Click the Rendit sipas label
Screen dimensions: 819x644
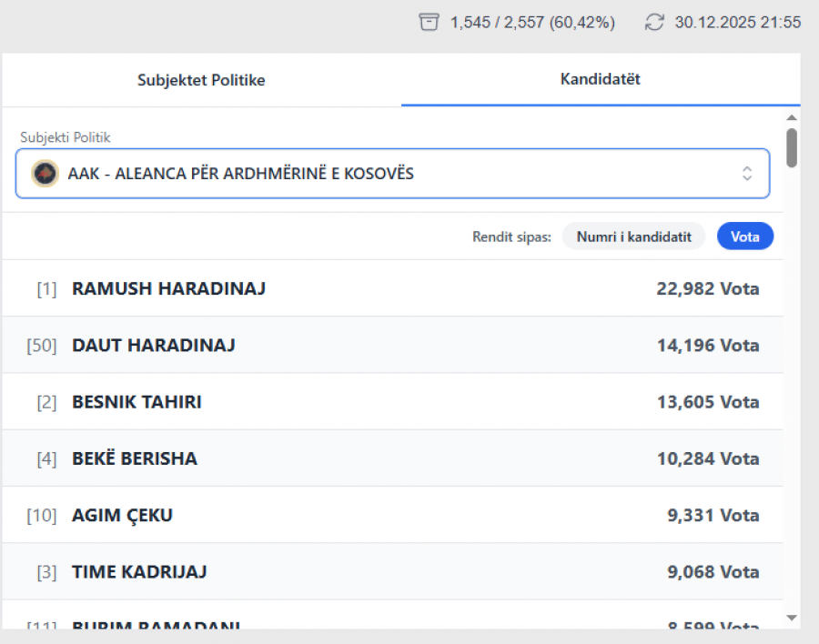511,237
